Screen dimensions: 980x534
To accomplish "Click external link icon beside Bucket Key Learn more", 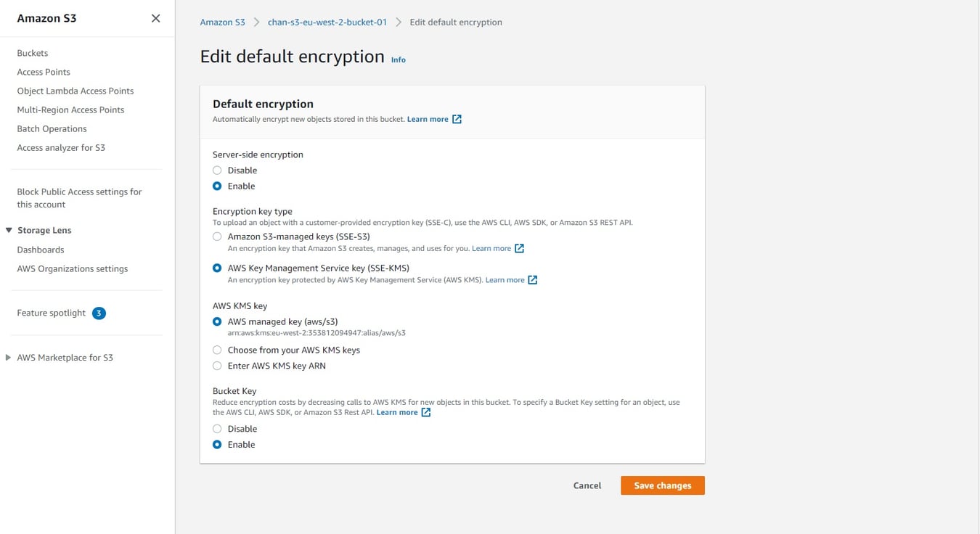I will pyautogui.click(x=426, y=412).
